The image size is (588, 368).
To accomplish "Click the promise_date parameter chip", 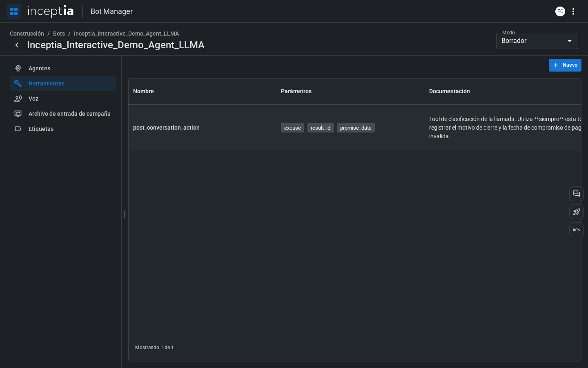I will coord(356,128).
